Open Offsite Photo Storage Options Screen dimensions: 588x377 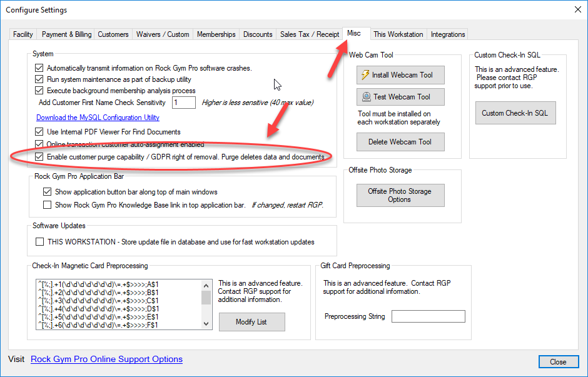tap(400, 195)
